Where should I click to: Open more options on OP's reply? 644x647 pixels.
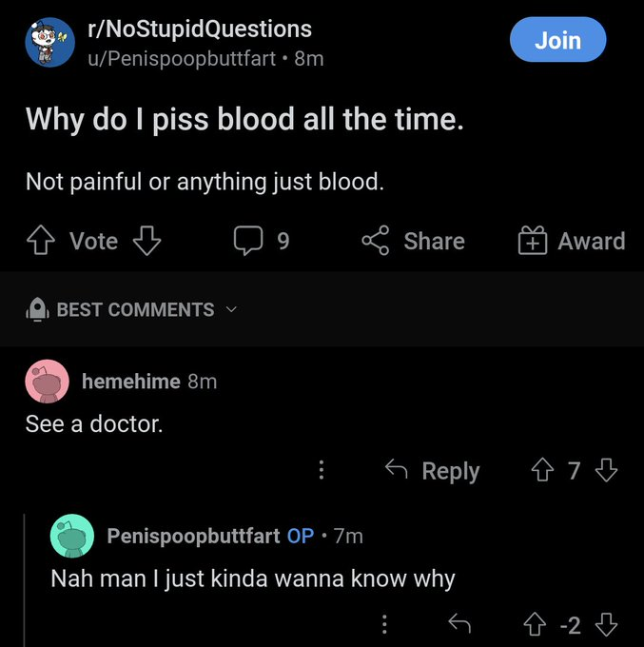pos(384,624)
